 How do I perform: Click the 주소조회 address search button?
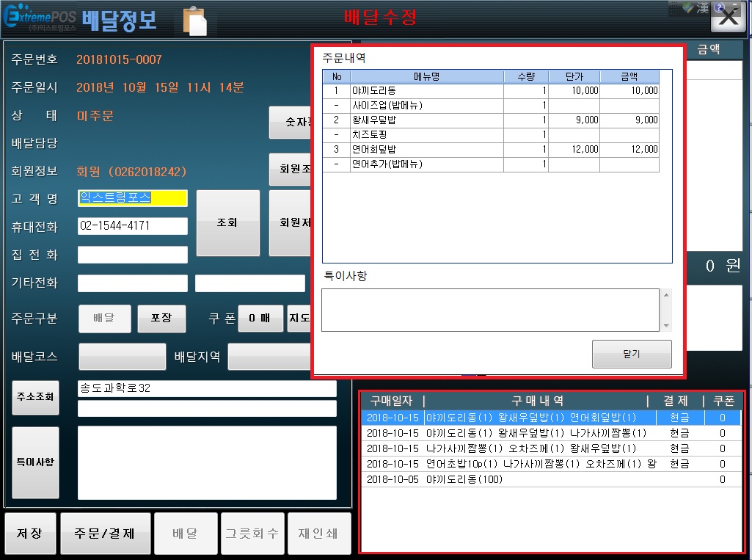(35, 397)
